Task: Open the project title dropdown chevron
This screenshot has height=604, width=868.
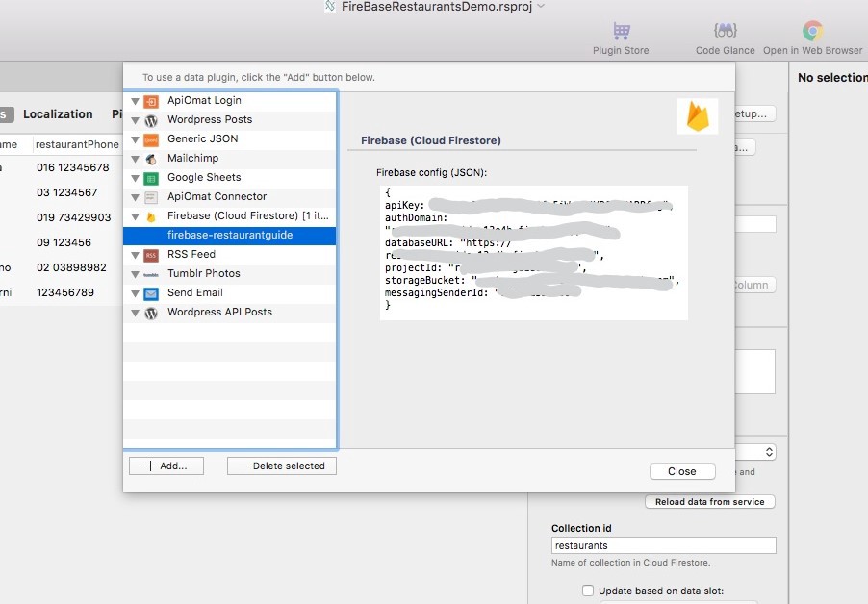Action: [x=541, y=6]
